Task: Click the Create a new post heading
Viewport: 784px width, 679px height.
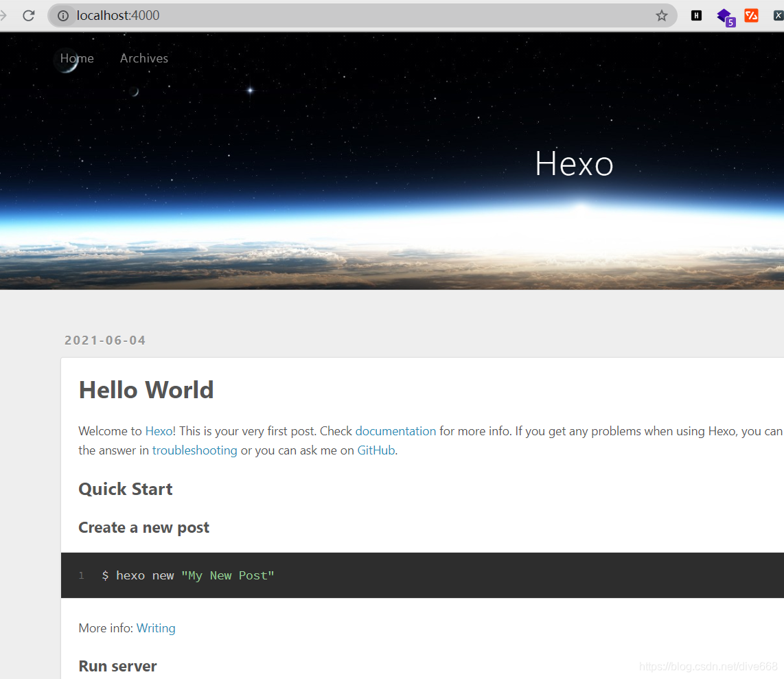Action: click(x=144, y=527)
